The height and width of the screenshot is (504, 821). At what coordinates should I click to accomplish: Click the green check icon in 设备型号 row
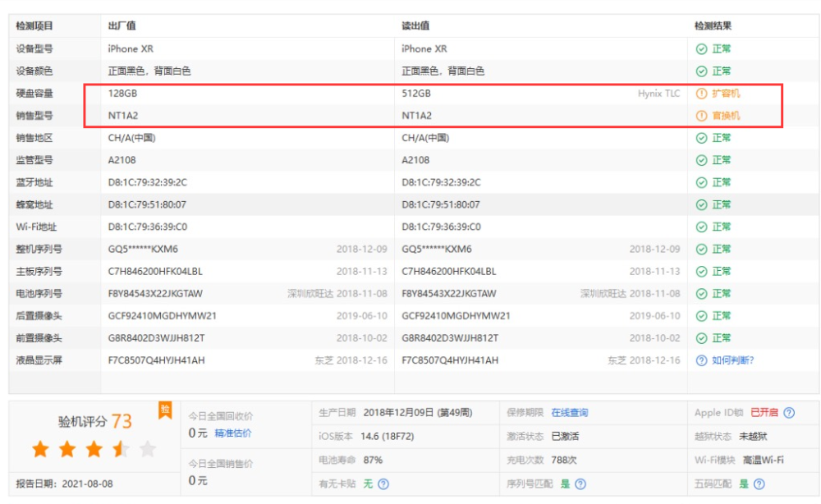coord(701,49)
